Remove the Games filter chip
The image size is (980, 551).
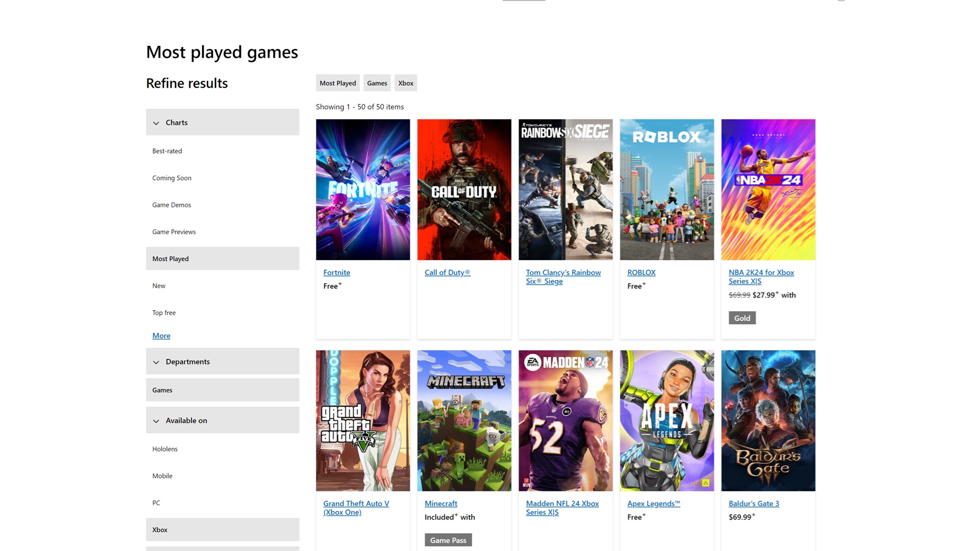click(377, 83)
